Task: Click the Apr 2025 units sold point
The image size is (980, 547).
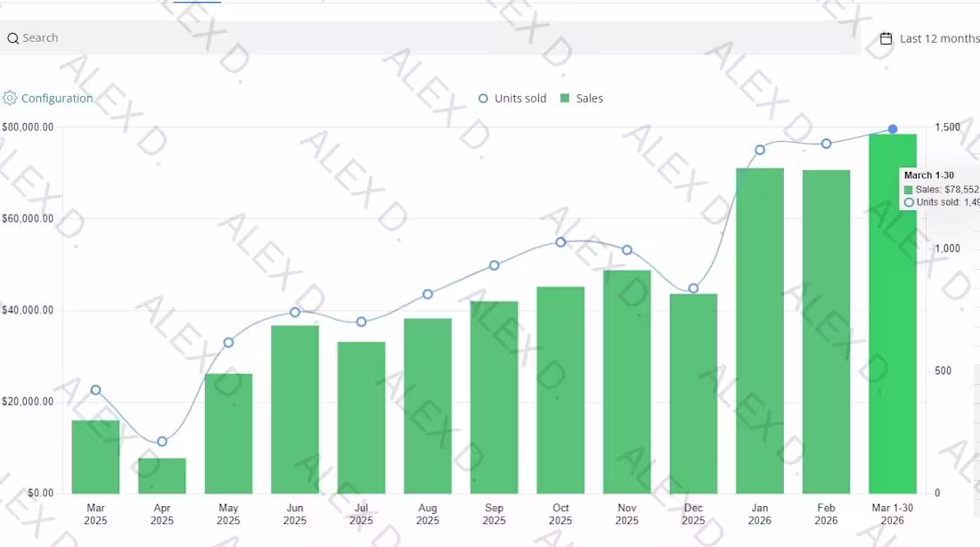Action: point(162,441)
